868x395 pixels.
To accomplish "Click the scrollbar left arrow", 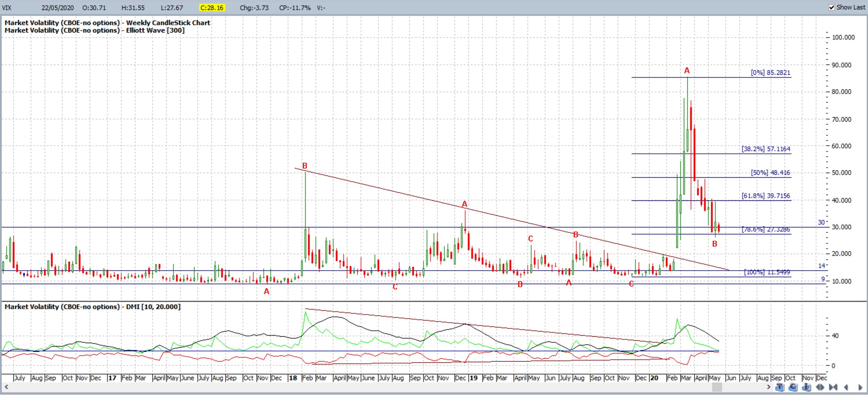I will [x=6, y=387].
